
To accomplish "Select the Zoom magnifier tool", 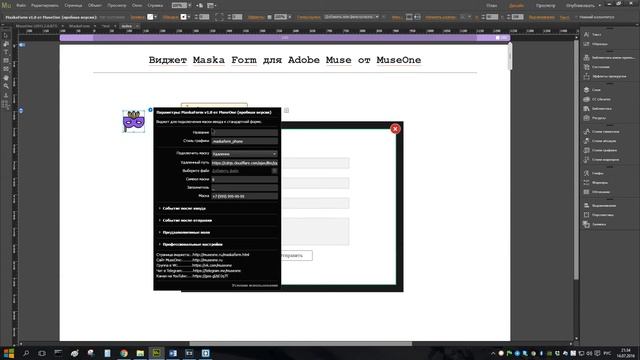I will tap(6, 86).
